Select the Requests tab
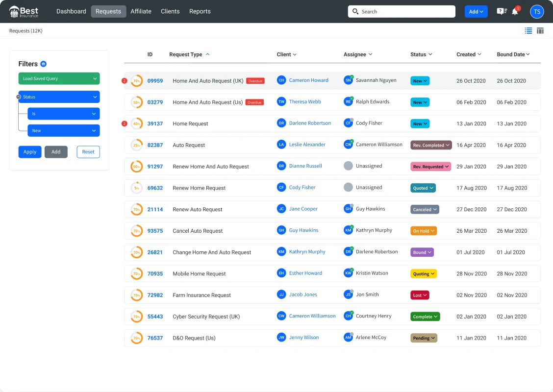The height and width of the screenshot is (392, 553). (108, 11)
